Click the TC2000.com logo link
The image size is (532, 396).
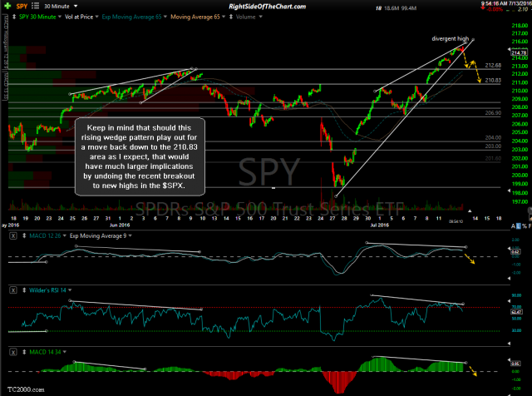(26, 389)
